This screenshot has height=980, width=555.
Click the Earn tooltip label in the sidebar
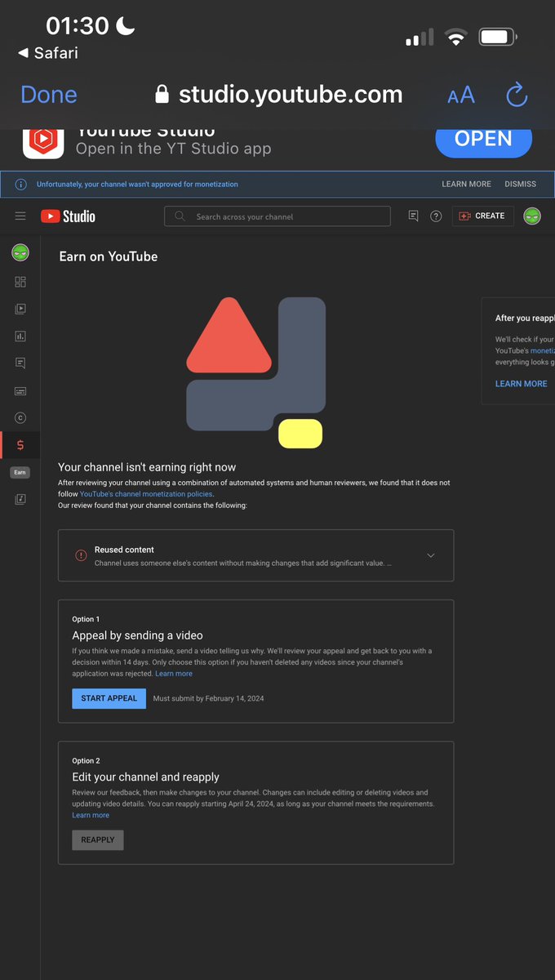tap(20, 472)
